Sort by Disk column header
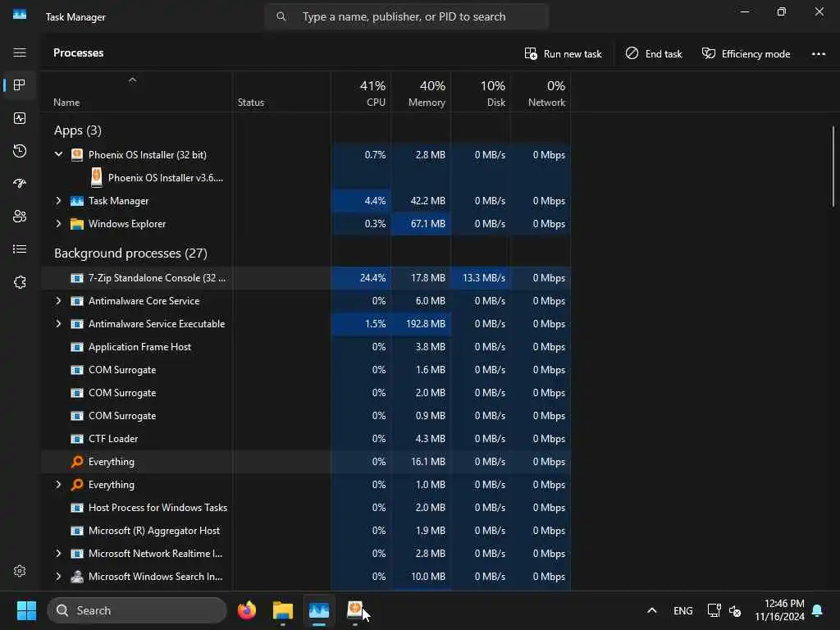Viewport: 840px width, 630px height. [x=481, y=92]
